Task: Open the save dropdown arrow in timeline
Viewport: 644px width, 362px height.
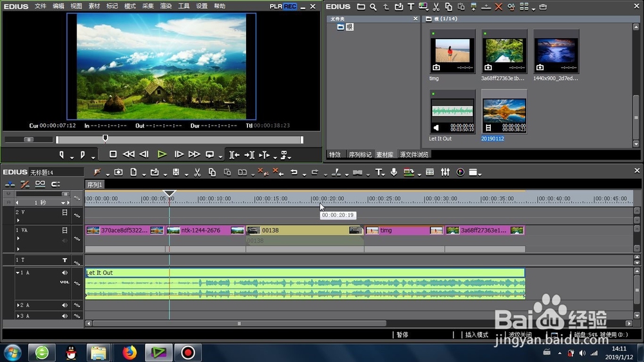Action: click(x=186, y=175)
